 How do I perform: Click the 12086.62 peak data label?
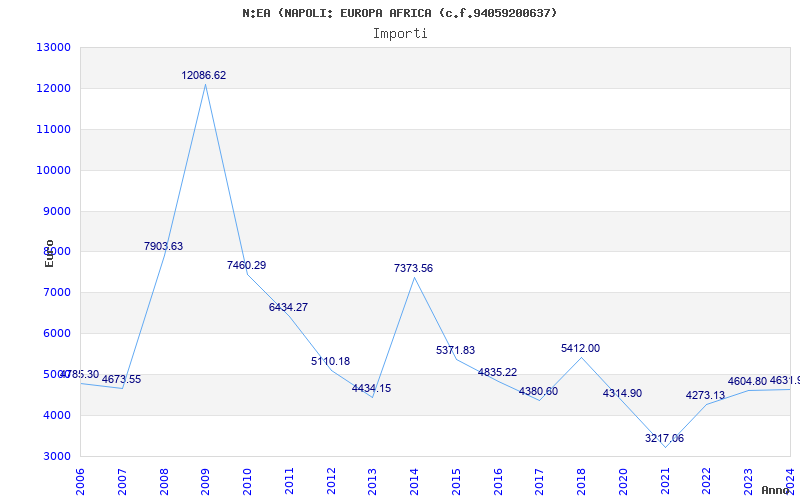pos(204,76)
